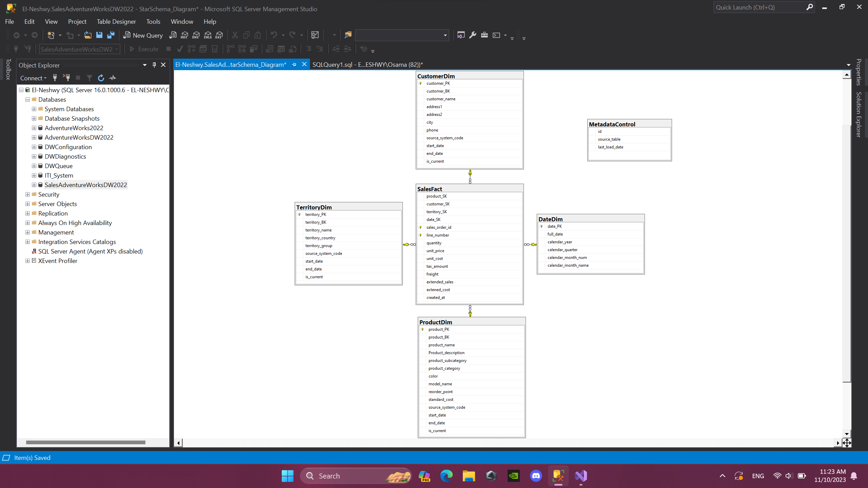The height and width of the screenshot is (488, 868).
Task: Disconnect the selected server connection
Action: tap(67, 78)
